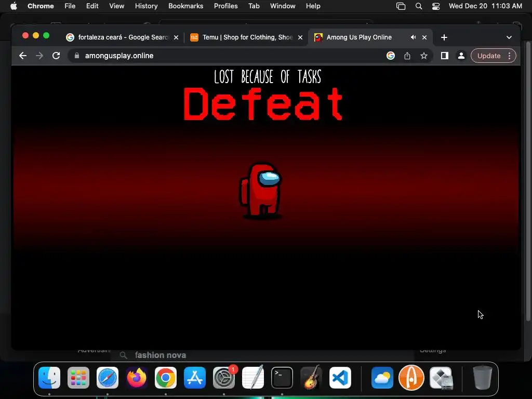The height and width of the screenshot is (399, 532).
Task: Open Visual Studio Code from Dock
Action: pos(340,378)
